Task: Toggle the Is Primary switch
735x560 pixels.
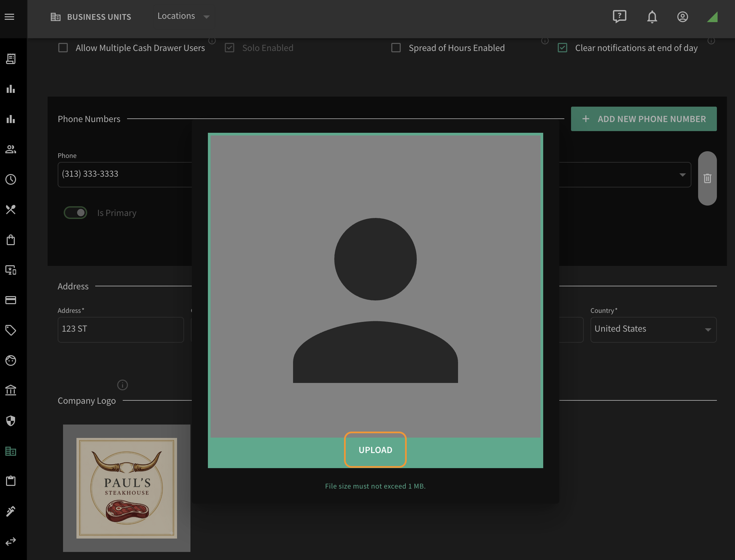Action: [x=75, y=213]
